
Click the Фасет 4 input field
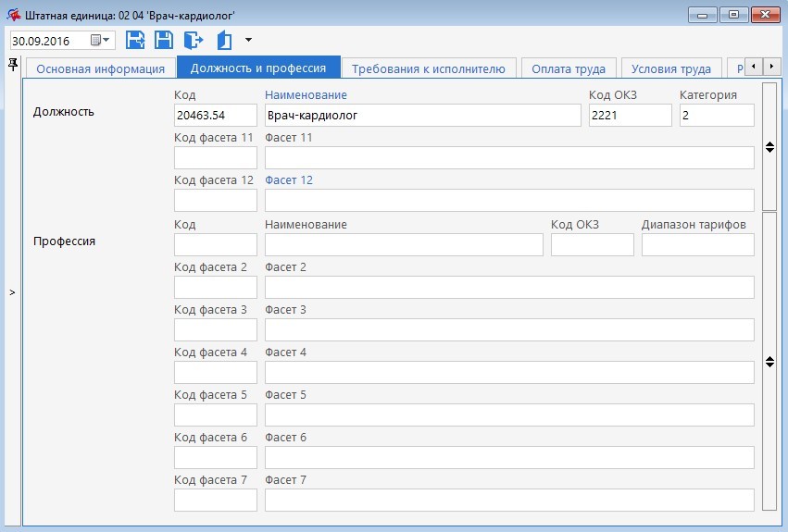[x=509, y=373]
